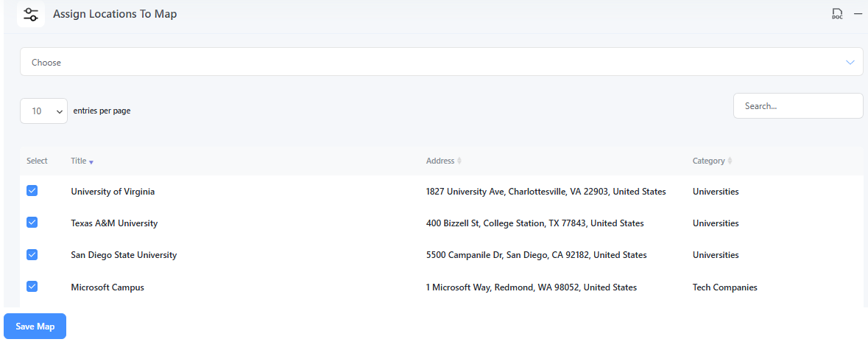
Task: Uncheck the University of Virginia checkbox
Action: click(x=32, y=191)
